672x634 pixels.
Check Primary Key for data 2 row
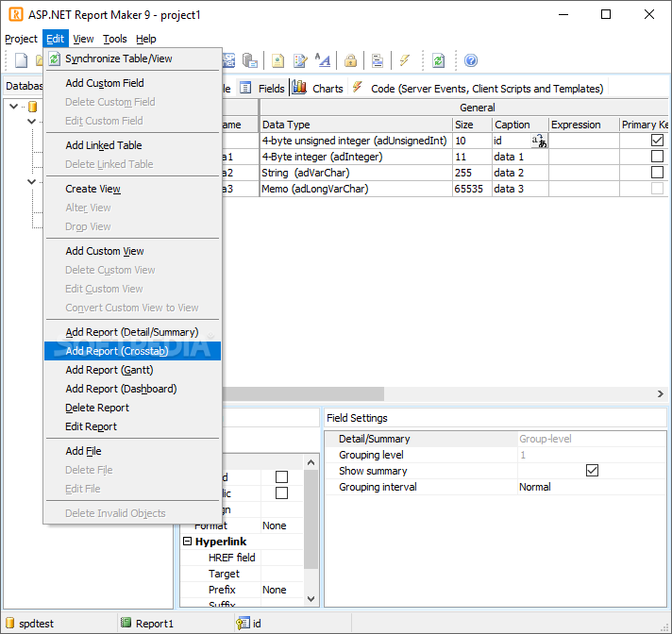tap(657, 173)
